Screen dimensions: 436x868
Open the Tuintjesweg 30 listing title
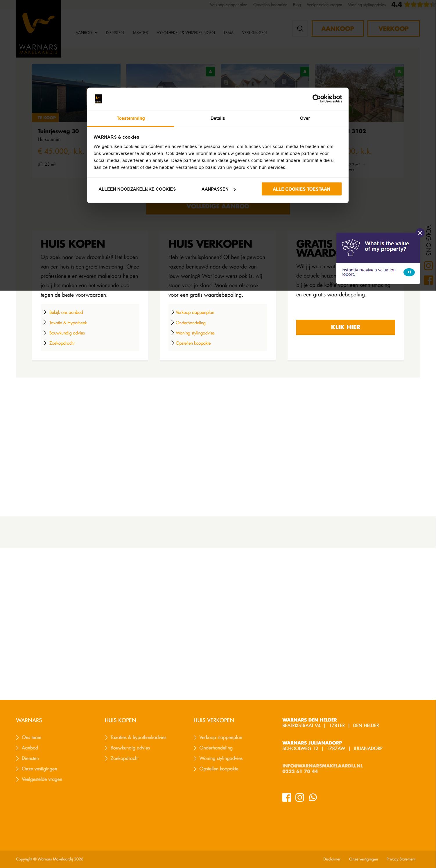[x=58, y=131]
